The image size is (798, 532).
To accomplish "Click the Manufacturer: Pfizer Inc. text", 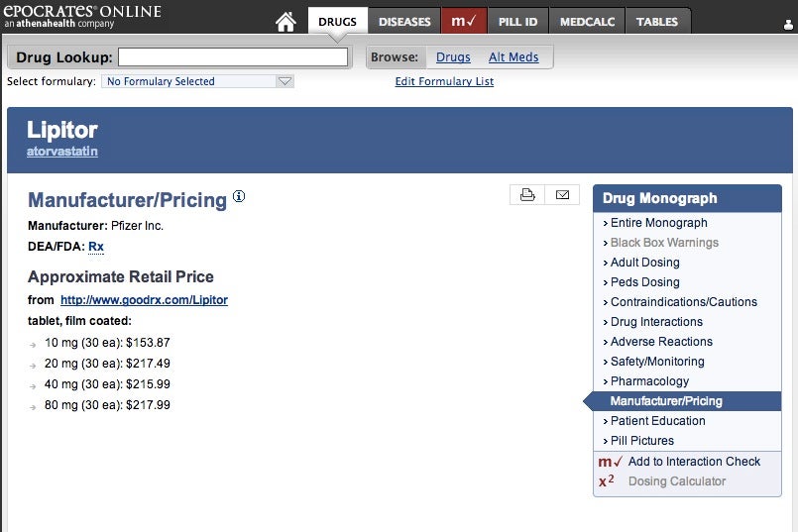I will pyautogui.click(x=96, y=226).
